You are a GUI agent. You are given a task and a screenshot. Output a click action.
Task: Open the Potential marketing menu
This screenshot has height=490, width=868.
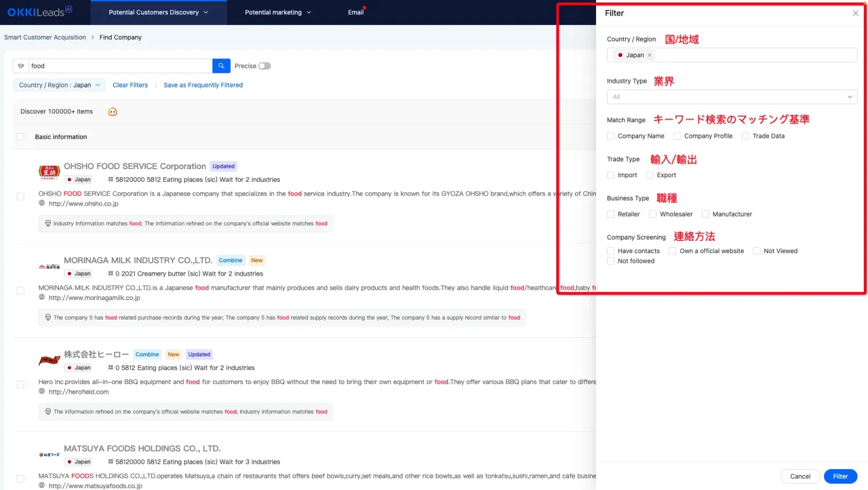pyautogui.click(x=278, y=12)
